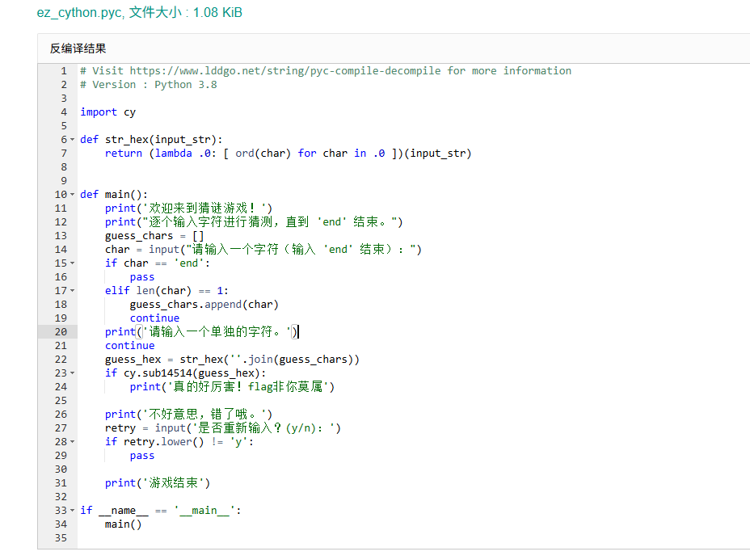The height and width of the screenshot is (560, 750).
Task: Collapse the str_hex function fold arrow
Action: (x=73, y=140)
